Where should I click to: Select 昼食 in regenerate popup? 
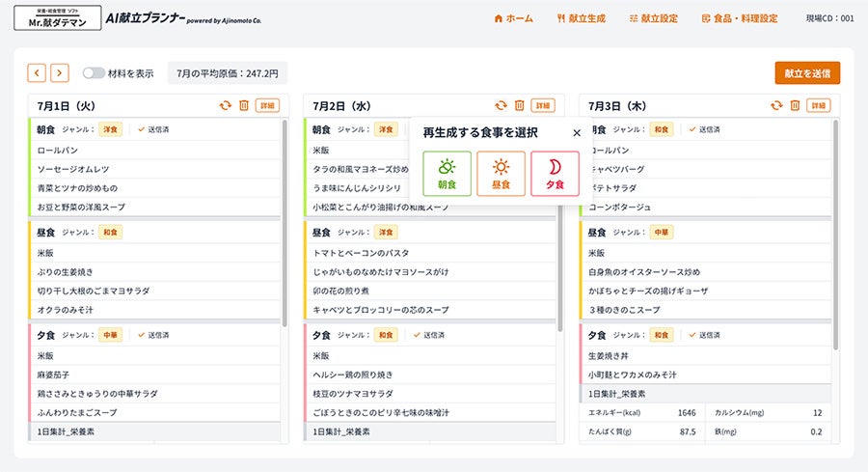(501, 174)
